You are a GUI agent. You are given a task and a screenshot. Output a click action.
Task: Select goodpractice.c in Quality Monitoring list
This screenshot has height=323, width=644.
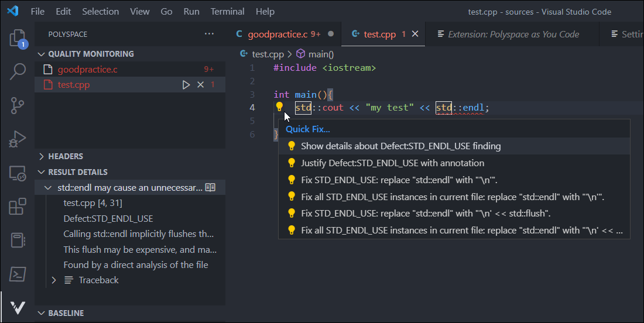pos(130,70)
